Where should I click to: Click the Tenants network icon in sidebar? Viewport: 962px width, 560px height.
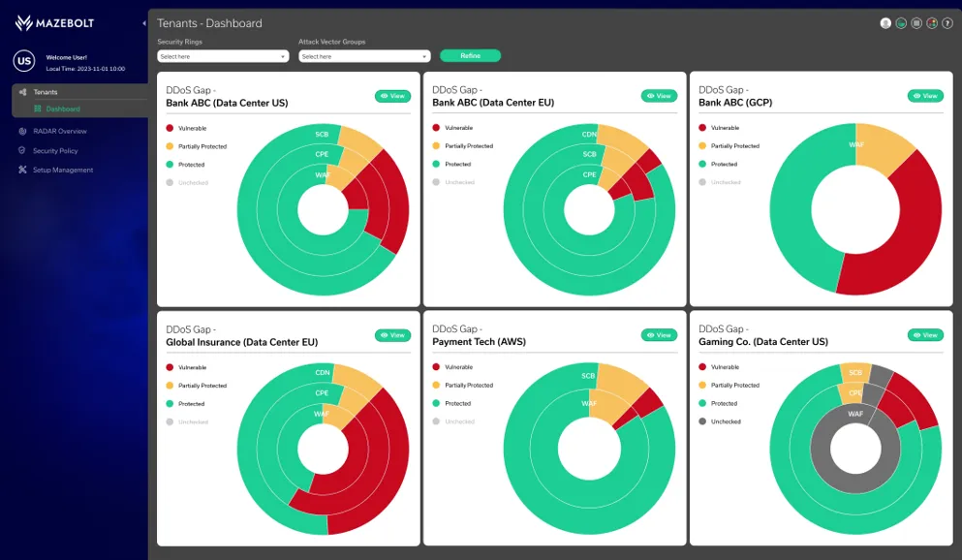[22, 92]
